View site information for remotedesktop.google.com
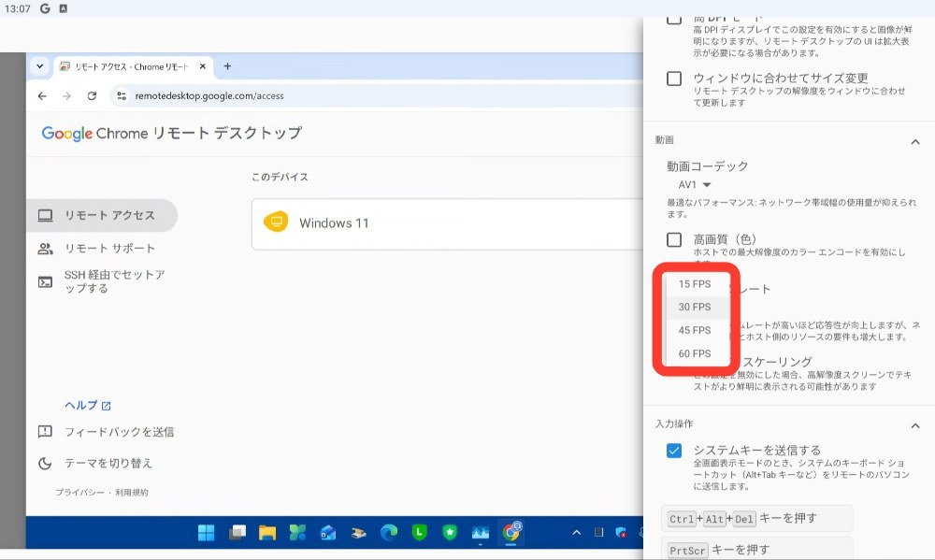This screenshot has height=560, width=935. (x=122, y=96)
